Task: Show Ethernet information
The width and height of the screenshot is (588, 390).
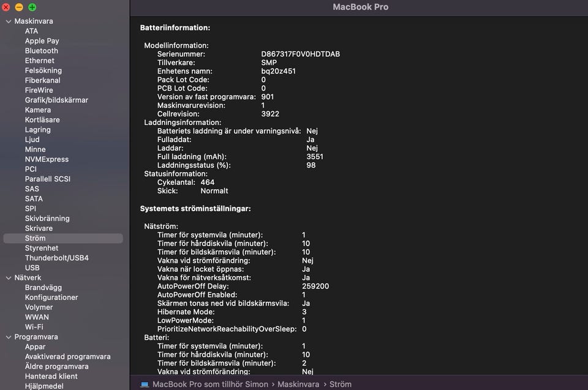Action: point(40,61)
